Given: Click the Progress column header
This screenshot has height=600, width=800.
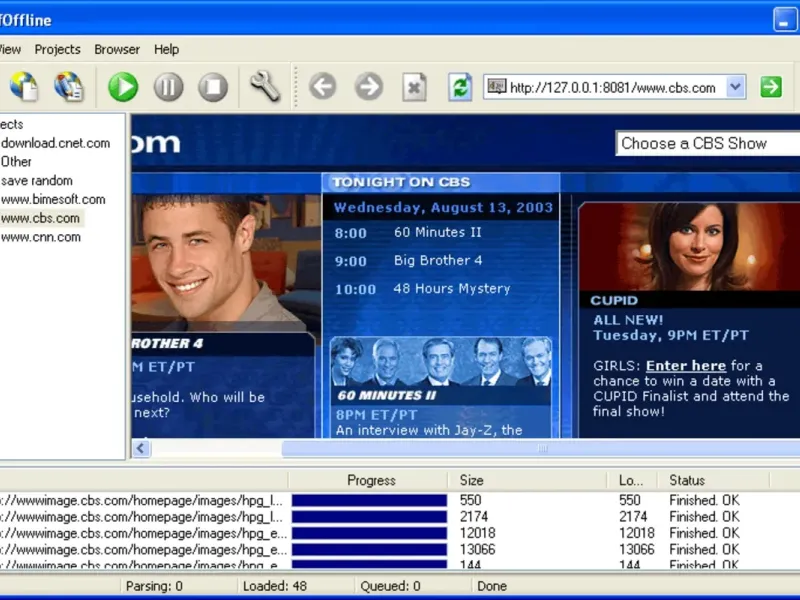Looking at the screenshot, I should 371,480.
